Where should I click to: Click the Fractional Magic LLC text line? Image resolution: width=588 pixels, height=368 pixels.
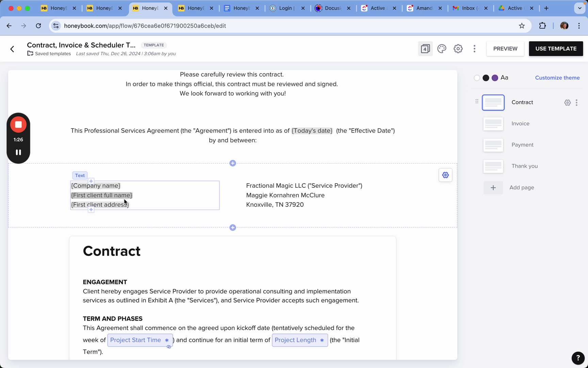(304, 186)
